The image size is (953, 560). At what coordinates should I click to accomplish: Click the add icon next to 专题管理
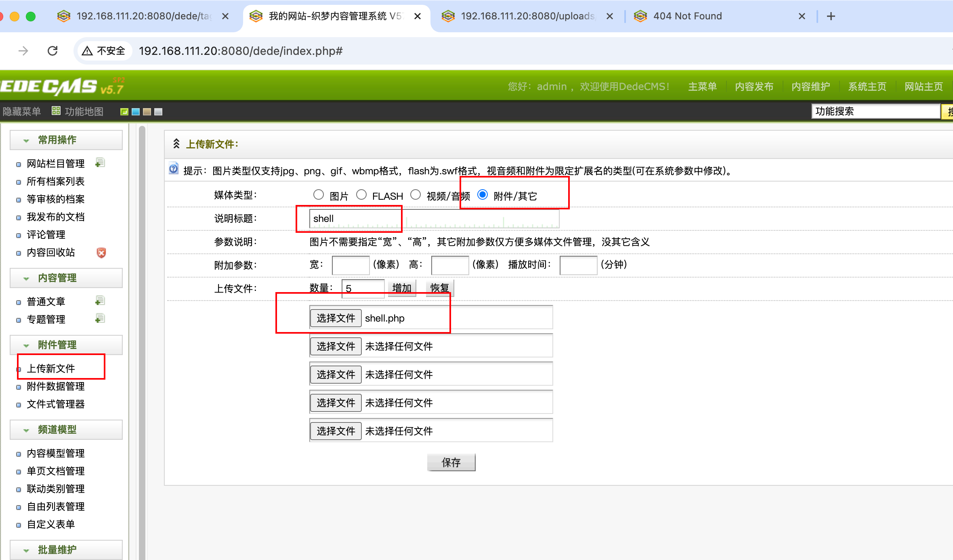100,318
